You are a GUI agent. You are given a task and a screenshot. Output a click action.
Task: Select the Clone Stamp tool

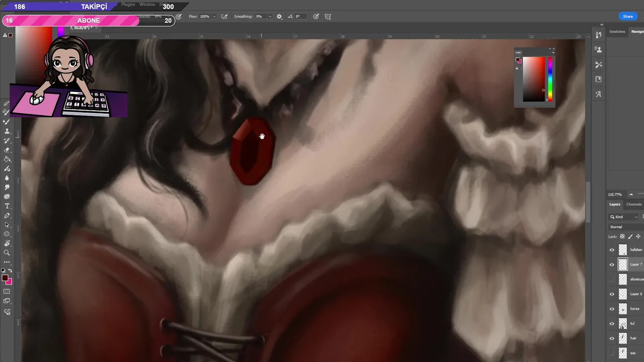pos(7,131)
